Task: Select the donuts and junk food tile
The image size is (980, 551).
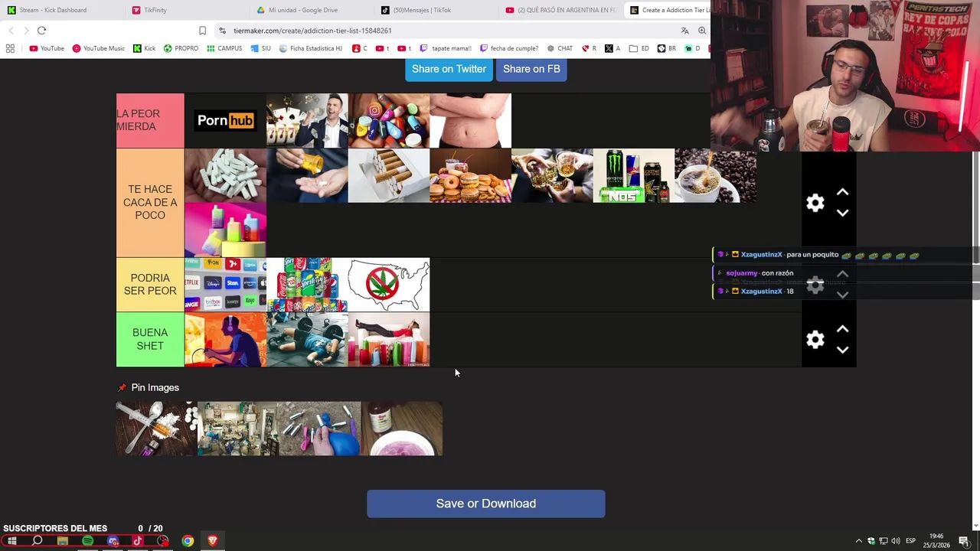Action: (x=471, y=176)
